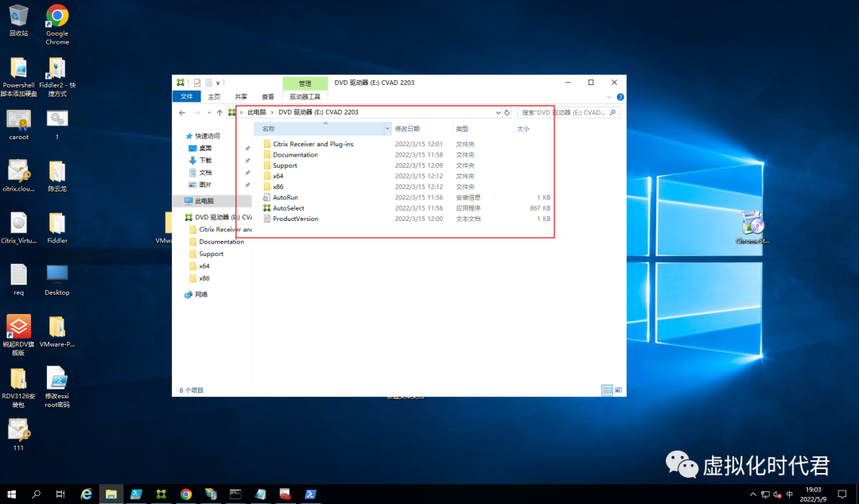Show hidden tray icons chevron
Screen dimensions: 859x504
(752, 494)
